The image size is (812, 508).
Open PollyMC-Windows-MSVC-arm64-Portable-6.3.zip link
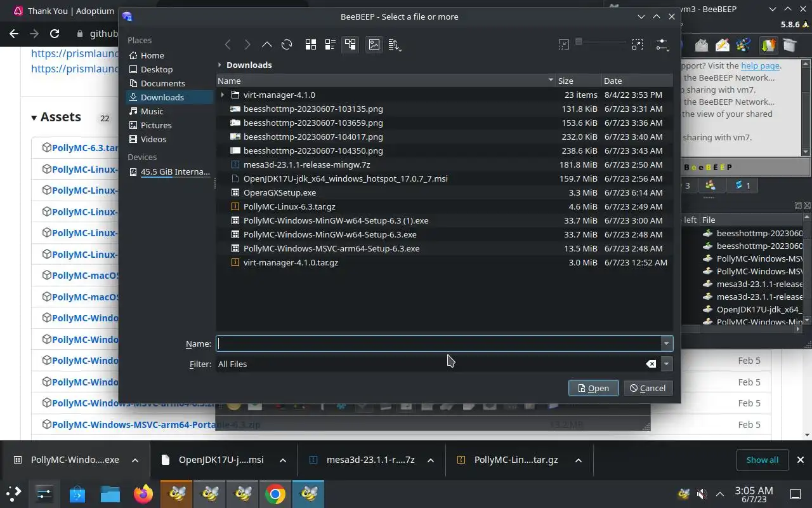click(x=156, y=424)
